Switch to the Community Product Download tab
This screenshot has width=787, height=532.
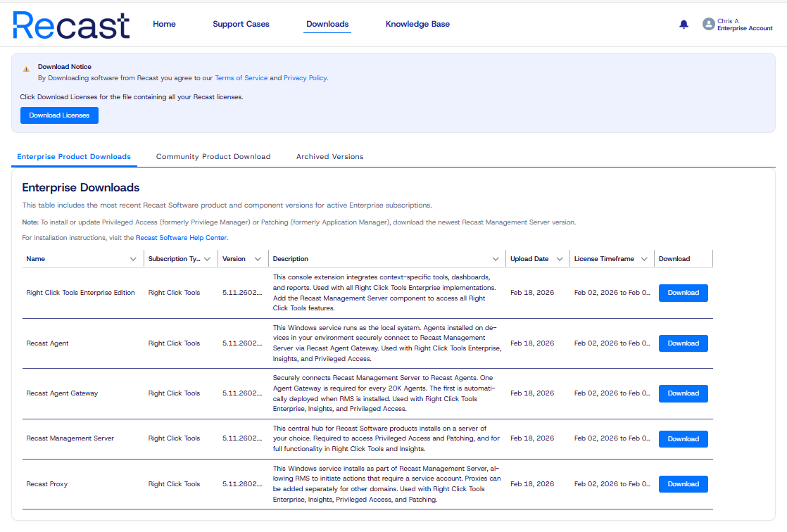pyautogui.click(x=213, y=156)
